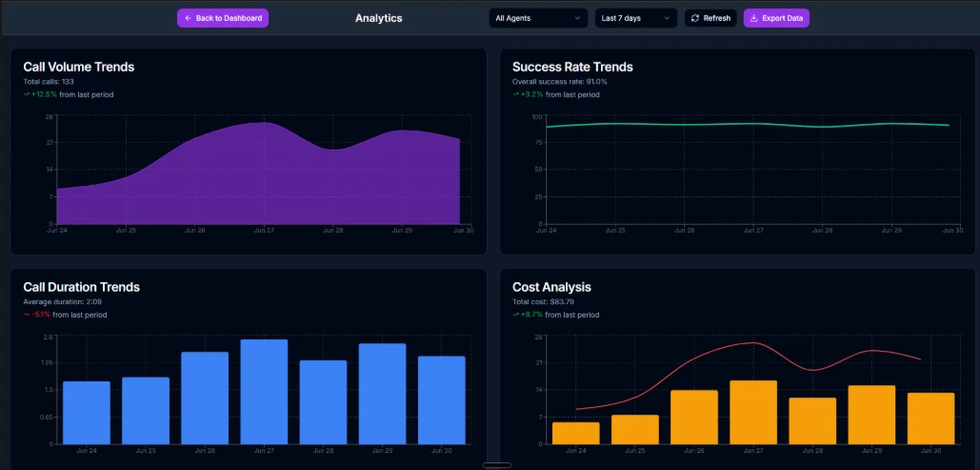The image size is (980, 470).
Task: Click the Back to Dashboard button
Action: pyautogui.click(x=223, y=18)
